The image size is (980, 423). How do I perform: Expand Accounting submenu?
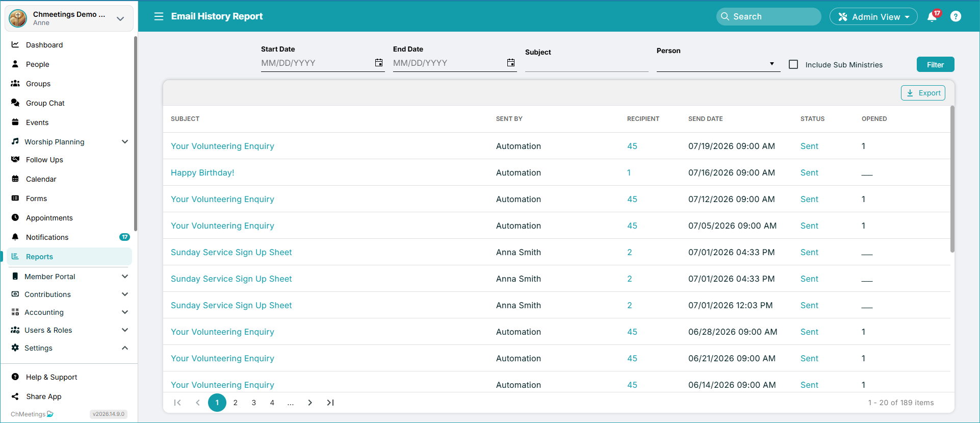125,312
